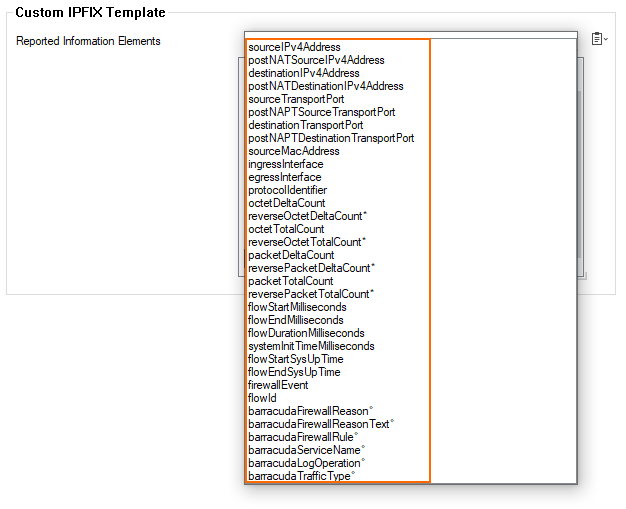Choose ingressInterface element
Viewport: 626px width, 509px height.
click(x=285, y=164)
